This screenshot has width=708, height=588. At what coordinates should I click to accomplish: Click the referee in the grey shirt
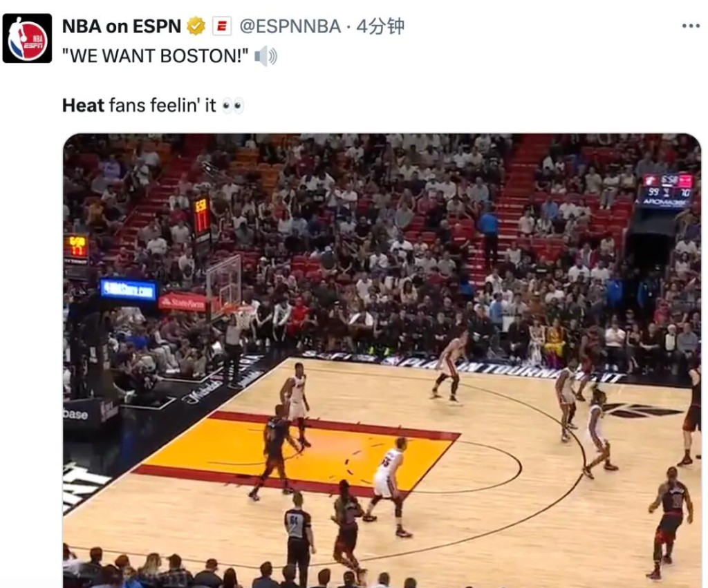[299, 538]
